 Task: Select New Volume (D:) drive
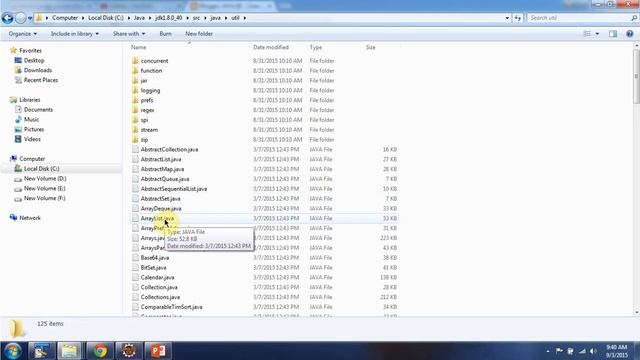(x=45, y=178)
